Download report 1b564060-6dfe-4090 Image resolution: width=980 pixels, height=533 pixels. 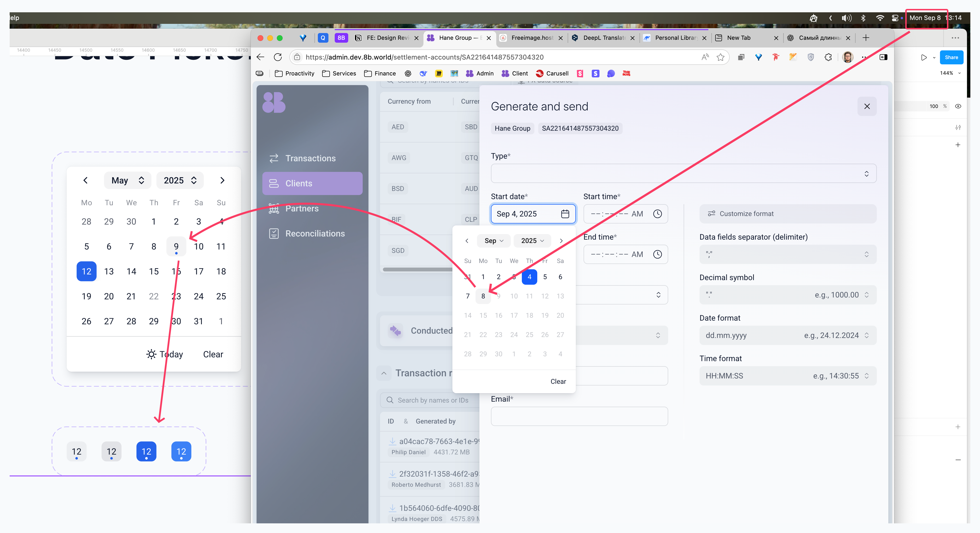(x=393, y=508)
